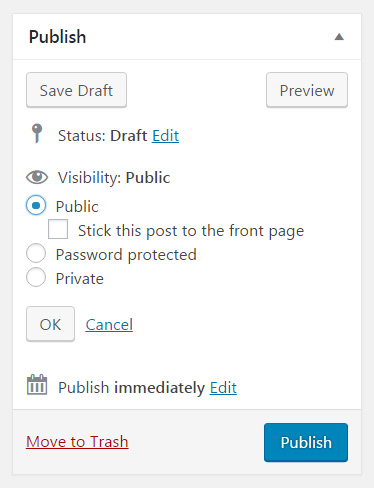The image size is (374, 488).
Task: Collapse the Publish panel with the triangle
Action: pos(339,37)
